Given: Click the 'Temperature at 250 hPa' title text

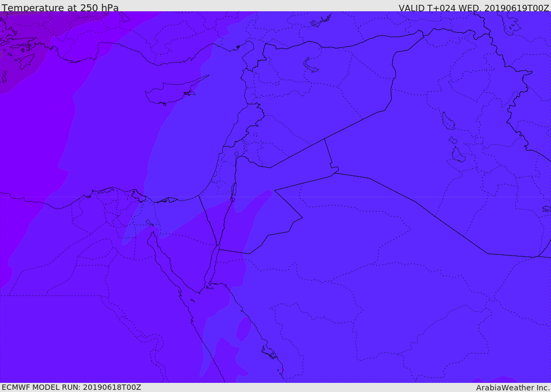Looking at the screenshot, I should tap(60, 8).
